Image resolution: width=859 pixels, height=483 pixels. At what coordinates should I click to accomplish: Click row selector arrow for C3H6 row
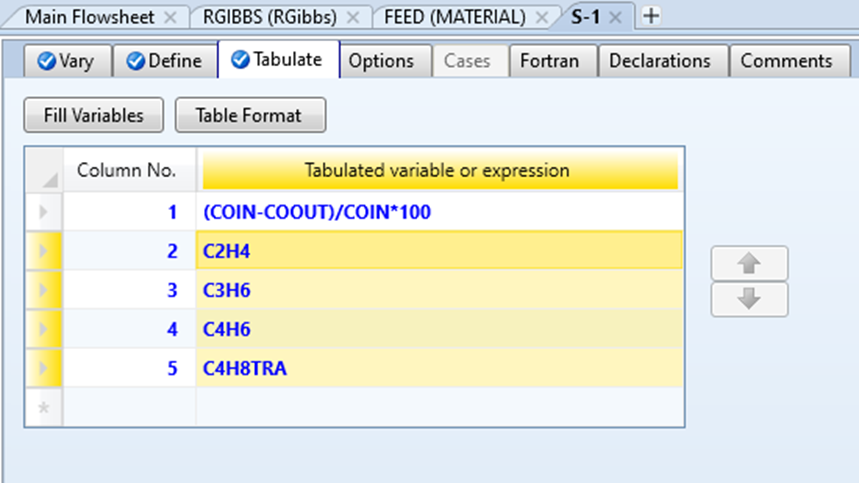[44, 290]
